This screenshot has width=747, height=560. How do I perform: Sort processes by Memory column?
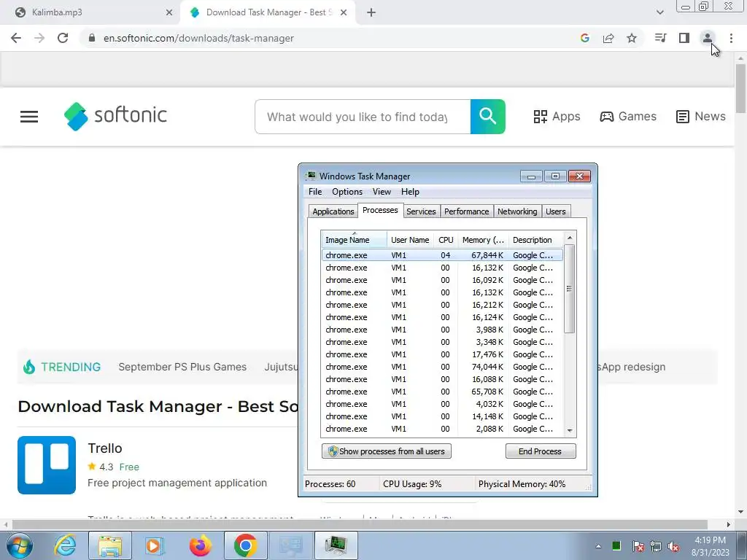point(483,240)
